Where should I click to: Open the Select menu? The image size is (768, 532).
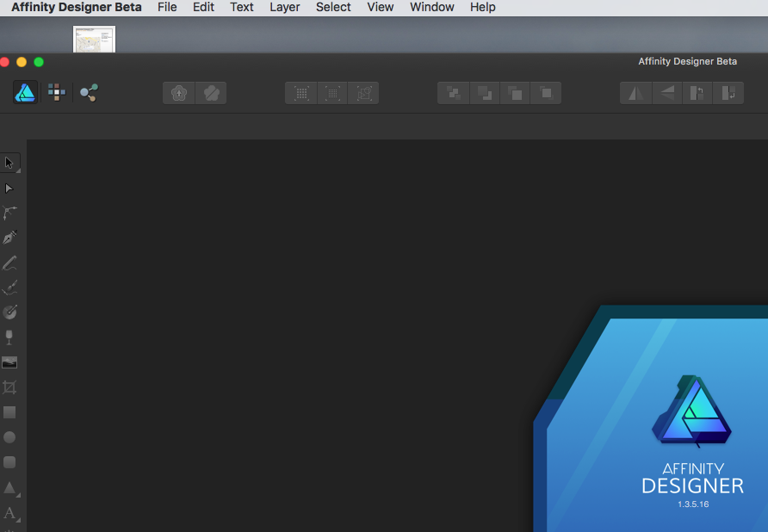[333, 8]
